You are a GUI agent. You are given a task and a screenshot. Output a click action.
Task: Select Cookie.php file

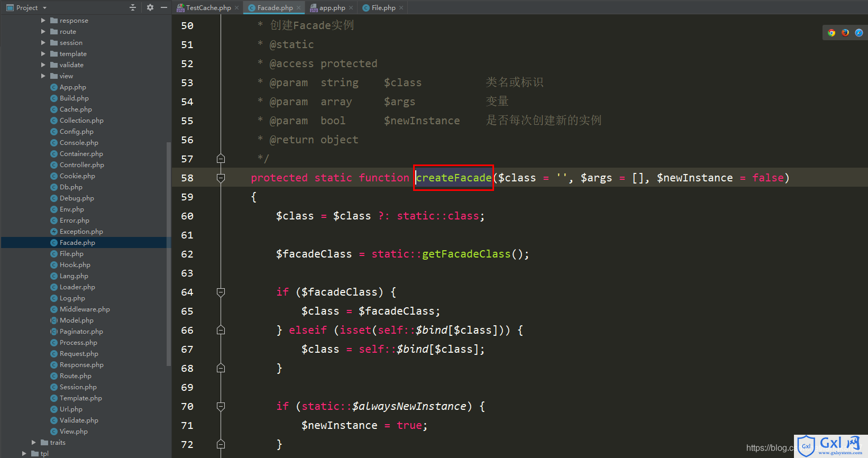click(77, 176)
